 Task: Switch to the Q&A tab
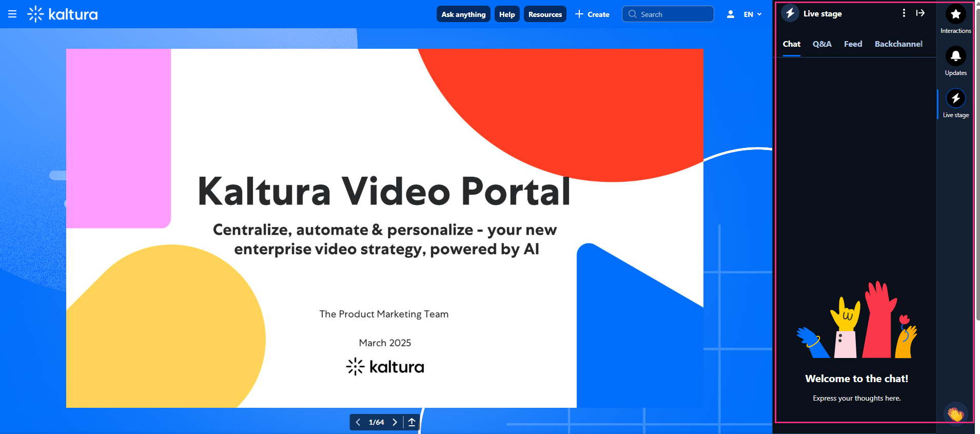tap(822, 44)
